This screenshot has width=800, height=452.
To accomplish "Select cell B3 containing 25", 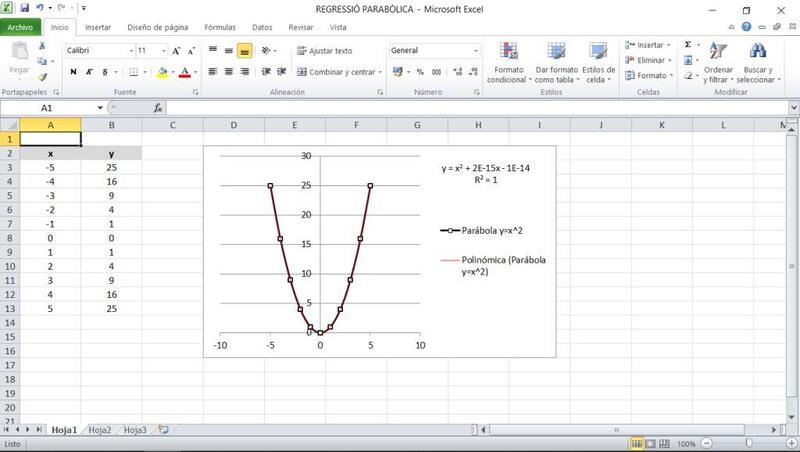I will coord(111,168).
